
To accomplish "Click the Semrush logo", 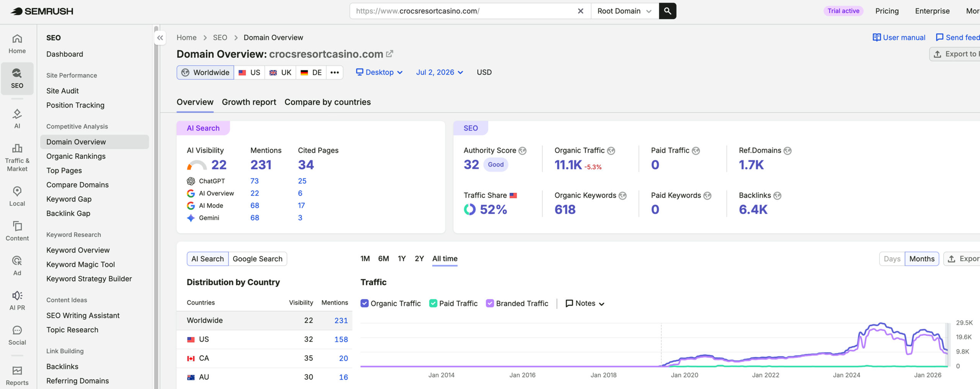I will (x=42, y=11).
